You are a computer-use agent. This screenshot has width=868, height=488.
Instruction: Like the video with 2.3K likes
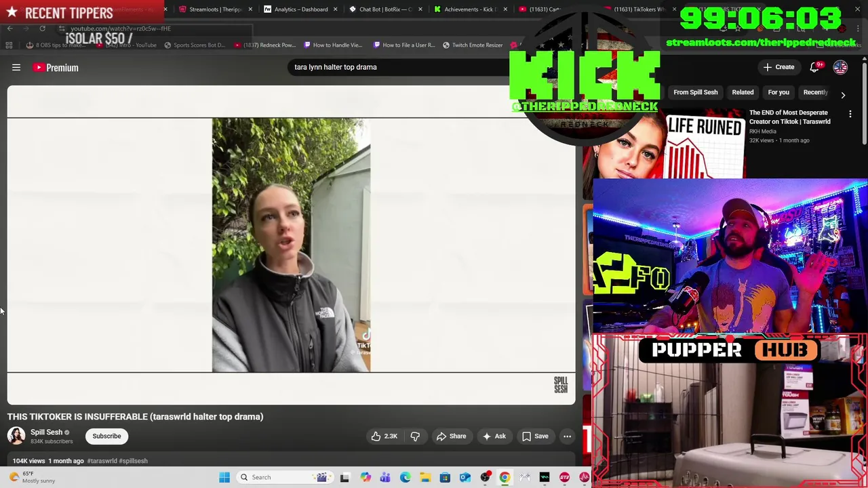coord(384,436)
